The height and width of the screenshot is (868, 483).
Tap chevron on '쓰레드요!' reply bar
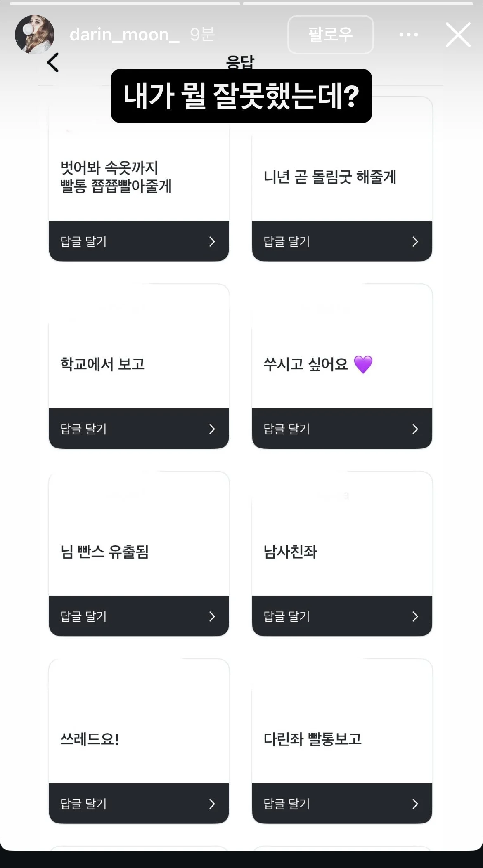(212, 804)
